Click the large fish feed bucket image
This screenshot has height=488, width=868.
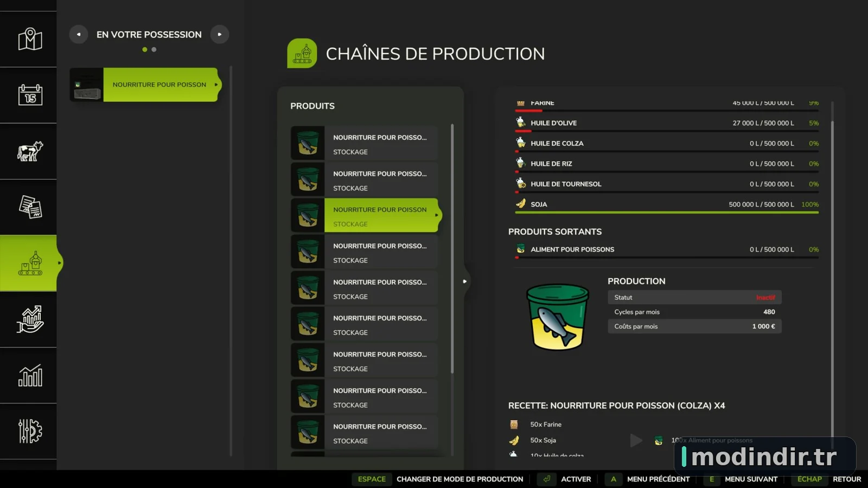coord(557,317)
